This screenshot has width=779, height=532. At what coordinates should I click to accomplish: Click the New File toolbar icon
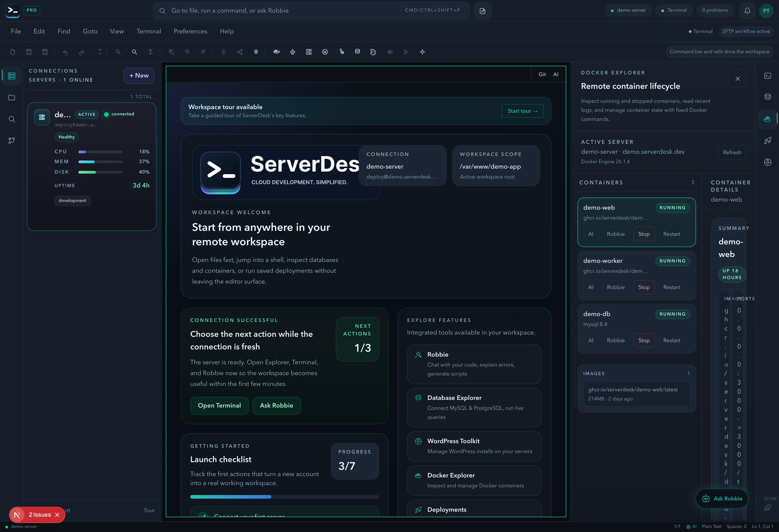pyautogui.click(x=13, y=52)
